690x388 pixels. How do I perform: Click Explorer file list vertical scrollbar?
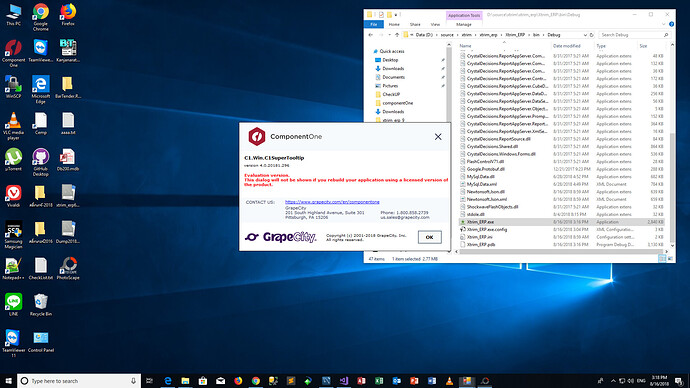(x=672, y=187)
